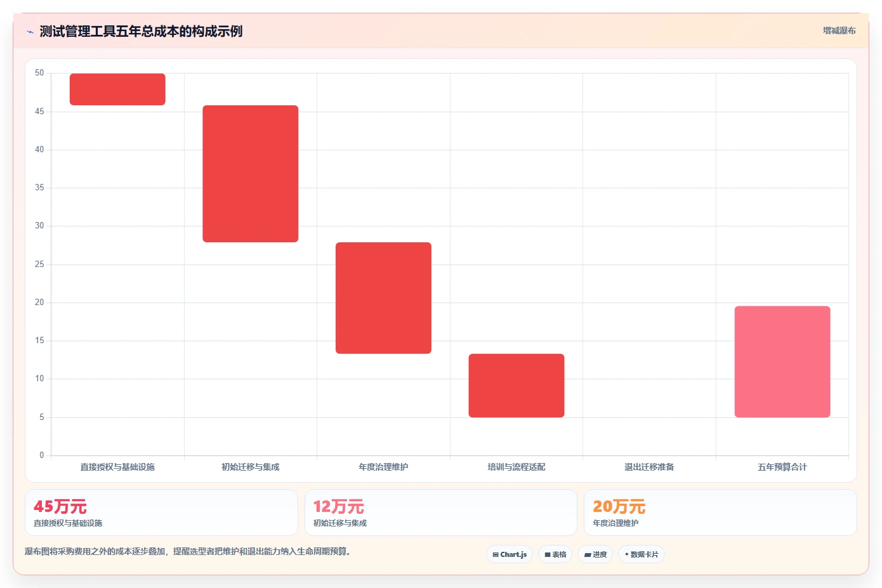Click the y-axis value 25
882x588 pixels.
coord(39,265)
